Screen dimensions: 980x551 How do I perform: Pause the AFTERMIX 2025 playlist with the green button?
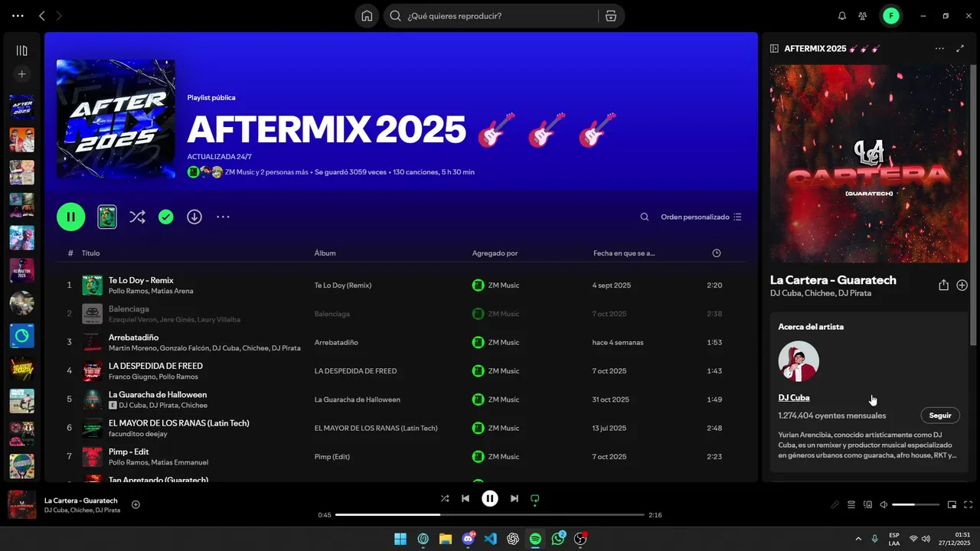coord(70,217)
